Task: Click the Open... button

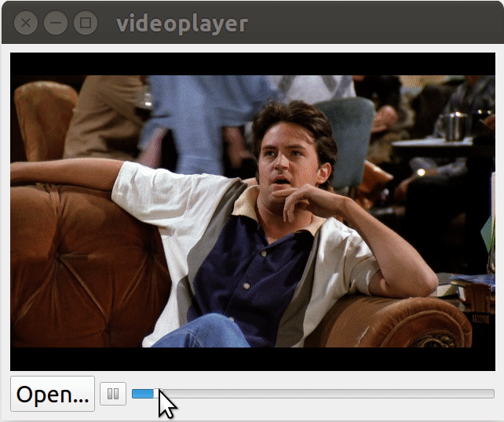Action: (53, 394)
